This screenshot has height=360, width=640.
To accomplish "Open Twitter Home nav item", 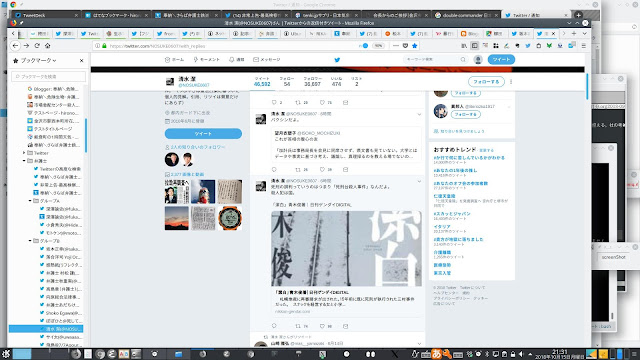I will 174,60.
